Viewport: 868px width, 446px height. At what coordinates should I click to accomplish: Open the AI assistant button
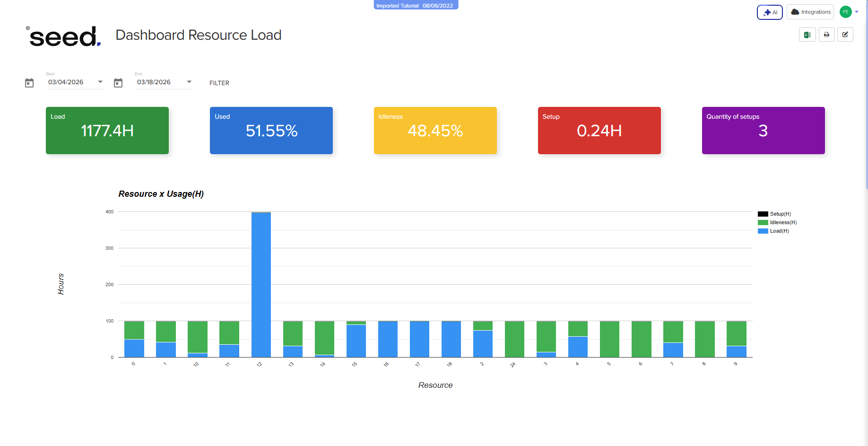point(770,12)
